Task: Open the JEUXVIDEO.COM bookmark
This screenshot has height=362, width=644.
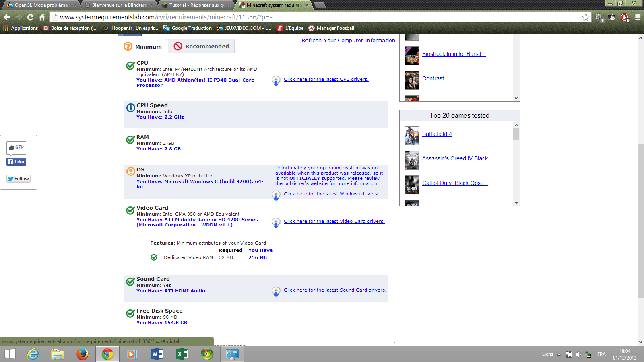Action: pos(244,28)
